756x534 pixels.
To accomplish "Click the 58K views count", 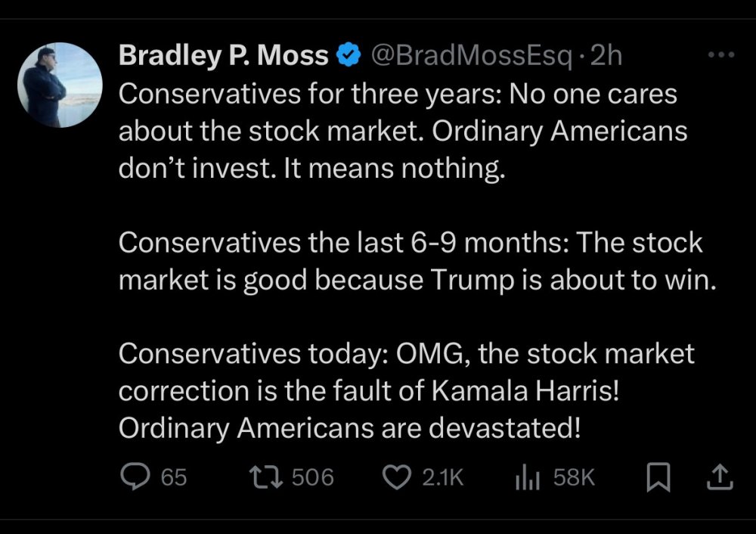I will [x=575, y=477].
